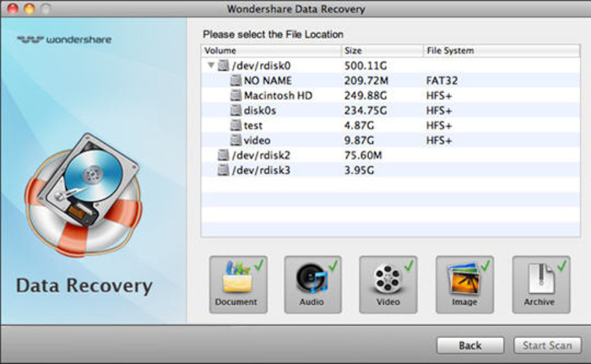
Task: Select the /dev/rdisk0 drive row
Action: pos(390,66)
